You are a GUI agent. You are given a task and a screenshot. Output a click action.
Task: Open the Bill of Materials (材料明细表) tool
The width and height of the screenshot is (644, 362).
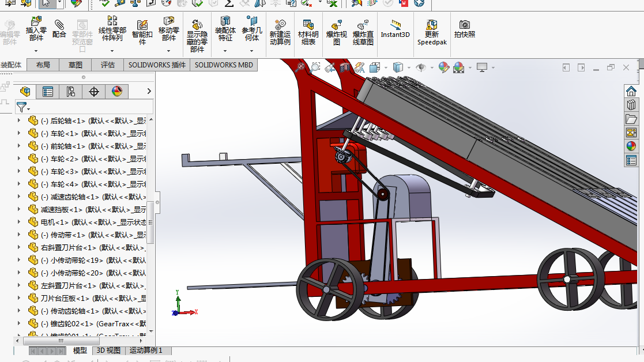[x=308, y=32]
